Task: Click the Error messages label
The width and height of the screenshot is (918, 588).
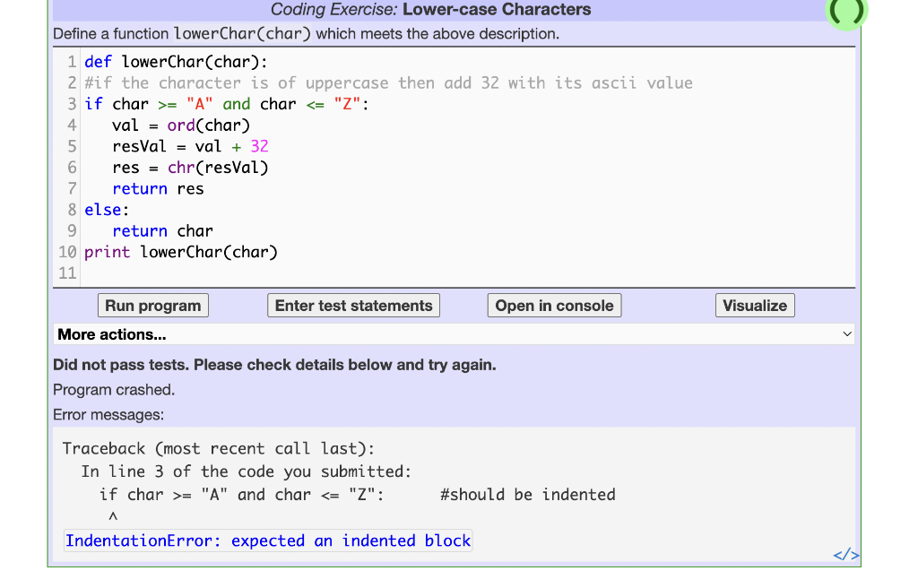Action: pyautogui.click(x=112, y=414)
